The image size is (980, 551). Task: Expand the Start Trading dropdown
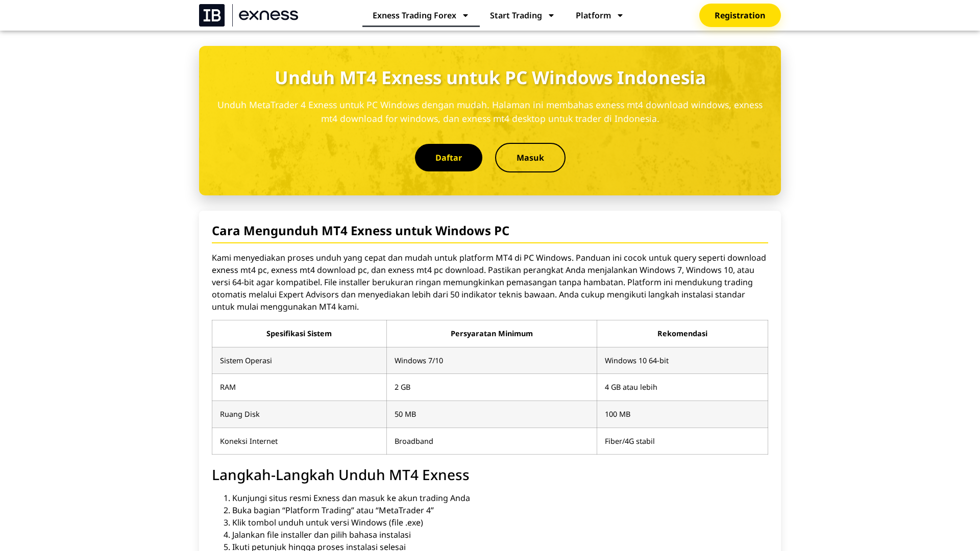point(551,15)
